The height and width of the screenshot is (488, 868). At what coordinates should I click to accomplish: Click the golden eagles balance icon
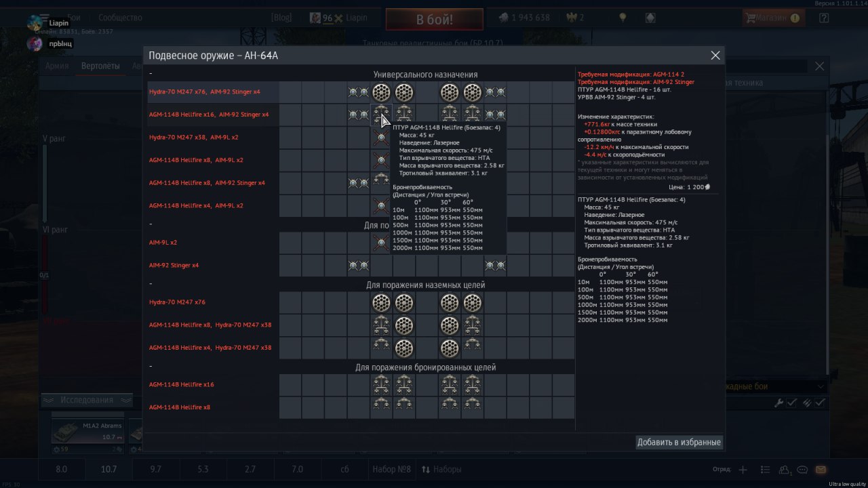coord(572,18)
